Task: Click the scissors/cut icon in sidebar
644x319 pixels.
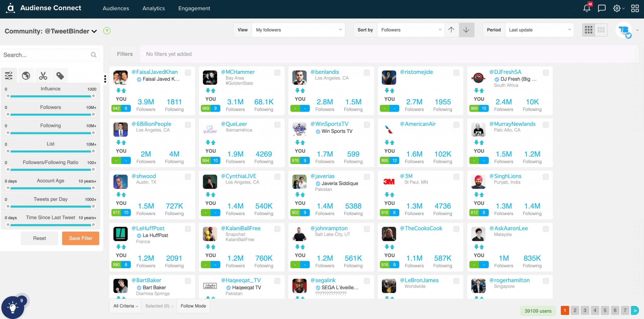Action: [42, 75]
